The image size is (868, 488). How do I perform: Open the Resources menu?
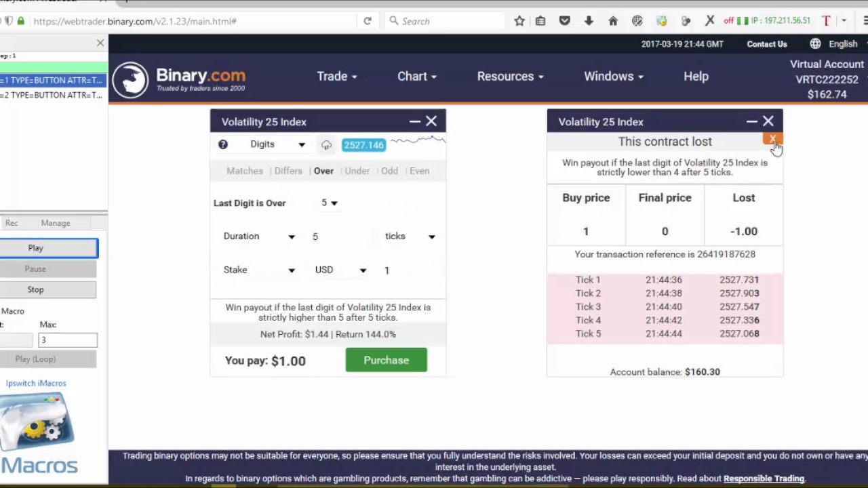(x=510, y=77)
